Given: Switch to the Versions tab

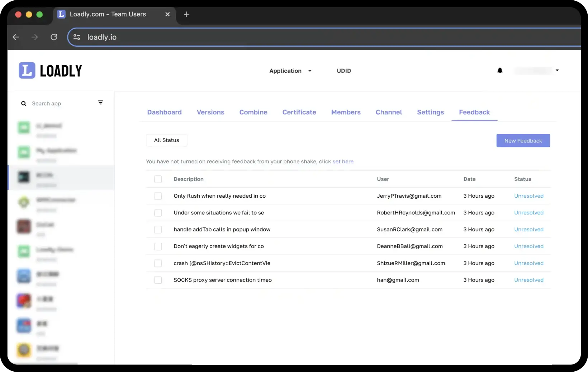Looking at the screenshot, I should (210, 112).
